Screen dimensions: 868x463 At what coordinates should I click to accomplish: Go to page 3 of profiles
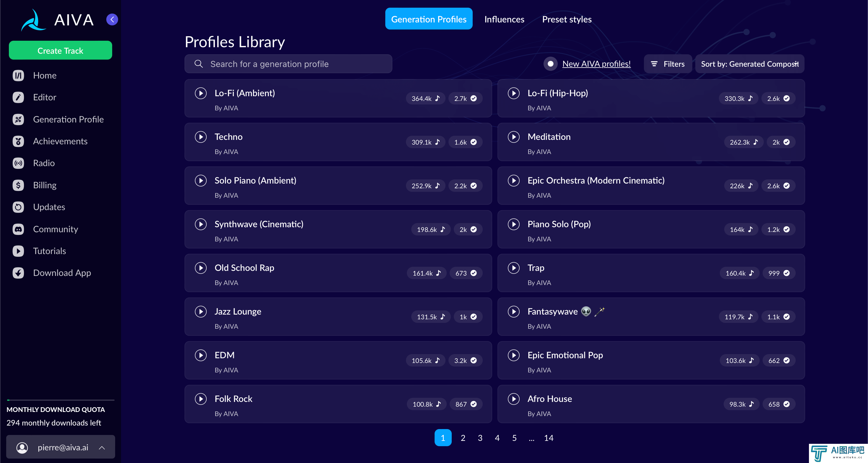tap(480, 438)
